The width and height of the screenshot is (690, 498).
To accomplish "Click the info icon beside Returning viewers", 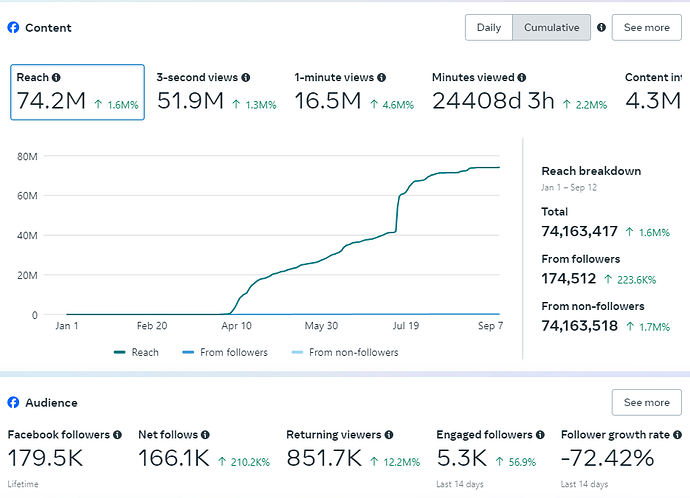I will click(x=388, y=435).
